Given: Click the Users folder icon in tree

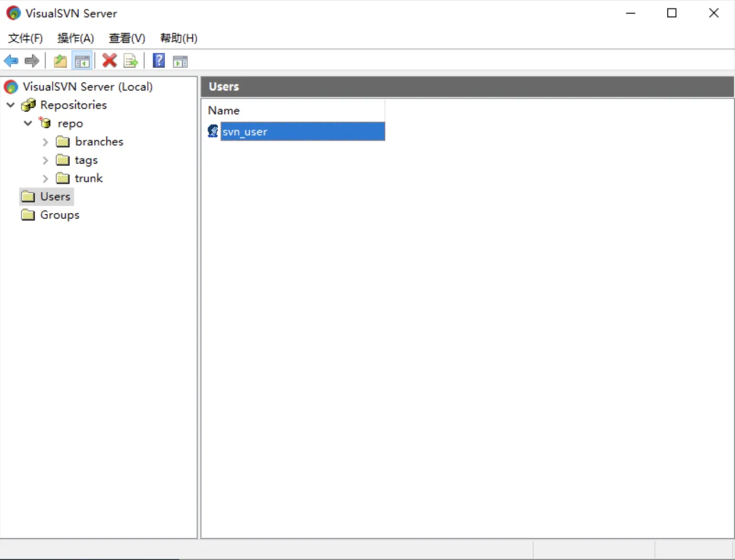Looking at the screenshot, I should (28, 197).
